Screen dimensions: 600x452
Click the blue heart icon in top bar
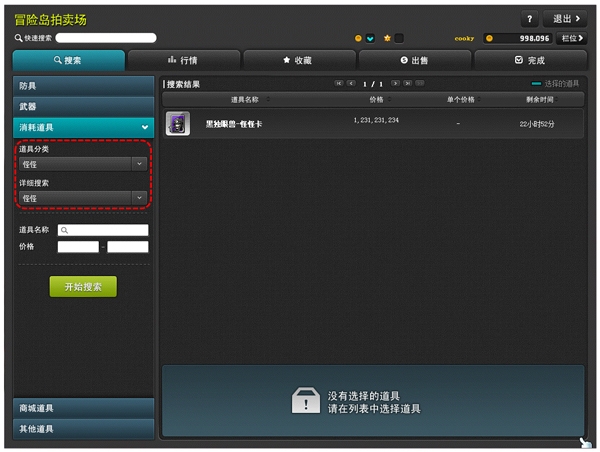pos(370,38)
